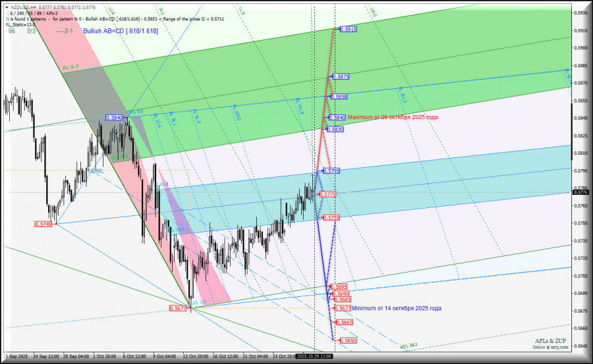The height and width of the screenshot is (364, 593).
Task: Select the 0.5795 blue price label
Action: pos(331,171)
